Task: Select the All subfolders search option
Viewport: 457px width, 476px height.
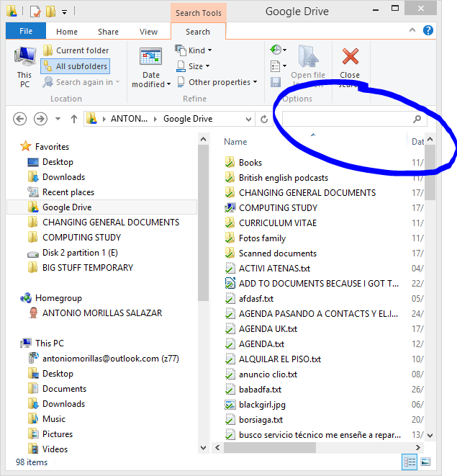Action: (x=76, y=66)
